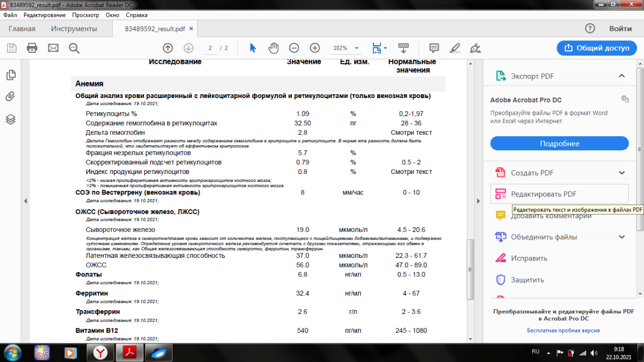The height and width of the screenshot is (362, 644).
Task: Switch to the Главная tab
Action: pos(22,29)
